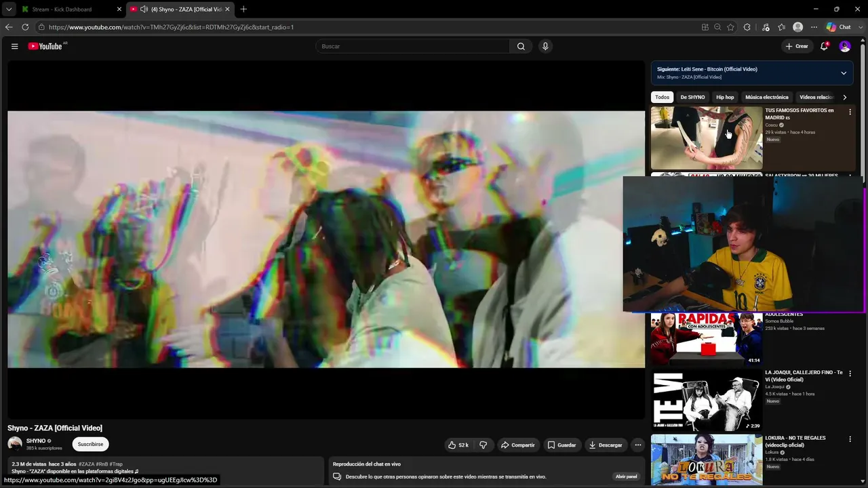Like the Shyno ZAZA video
The width and height of the screenshot is (868, 488).
click(458, 445)
